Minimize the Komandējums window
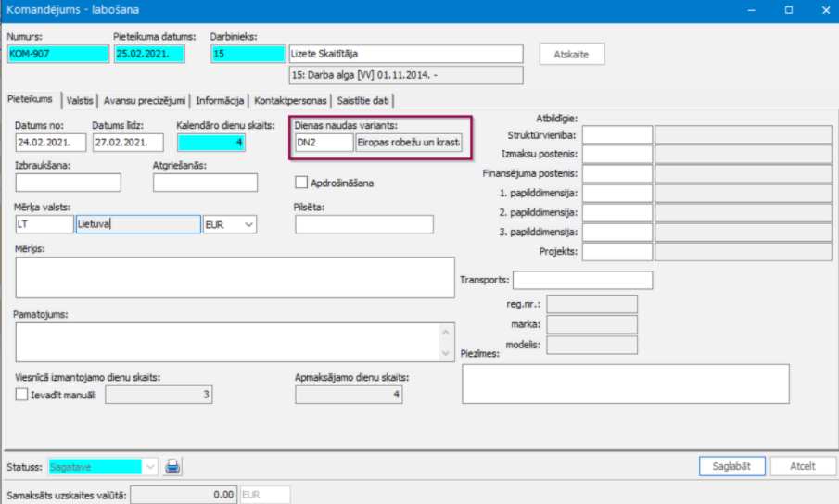 [751, 10]
